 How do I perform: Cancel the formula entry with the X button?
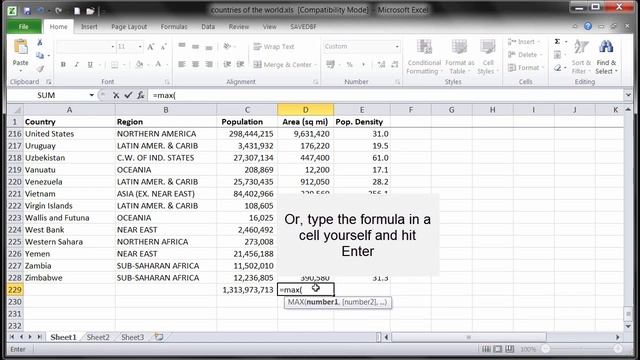(116, 95)
